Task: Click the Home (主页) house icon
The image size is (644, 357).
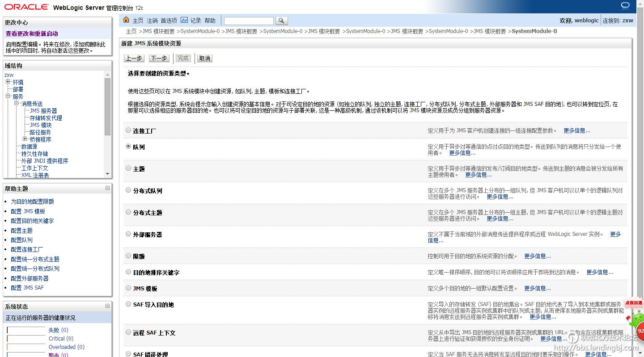Action: (127, 20)
